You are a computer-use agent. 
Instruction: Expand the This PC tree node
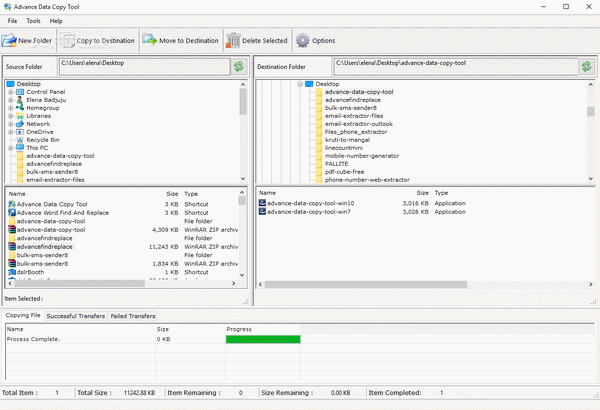click(x=11, y=148)
